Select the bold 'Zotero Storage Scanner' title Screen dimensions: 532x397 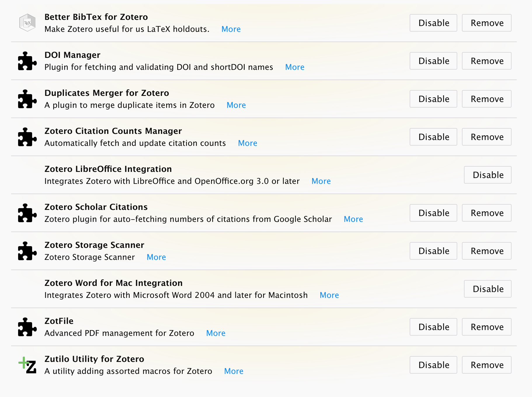click(94, 245)
